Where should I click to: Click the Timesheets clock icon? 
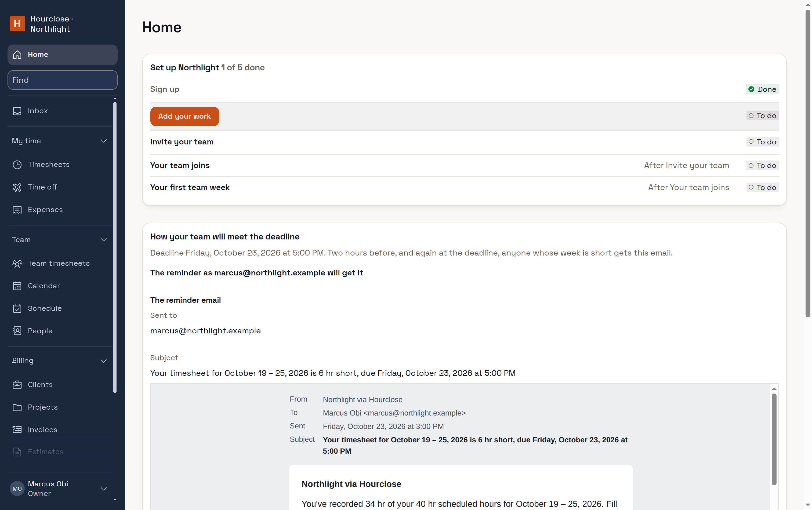pyautogui.click(x=17, y=165)
